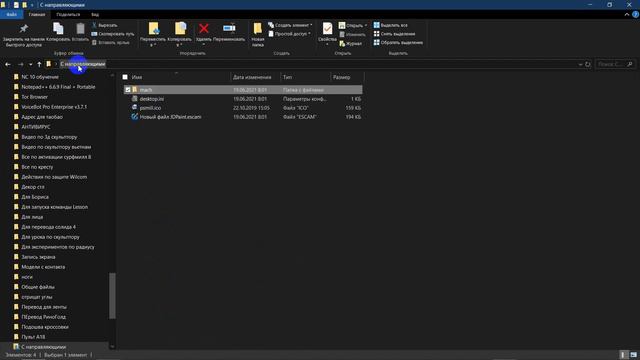Viewport: 640px width, 360px height.
Task: Open Общие файлы folder
Action: [38, 287]
